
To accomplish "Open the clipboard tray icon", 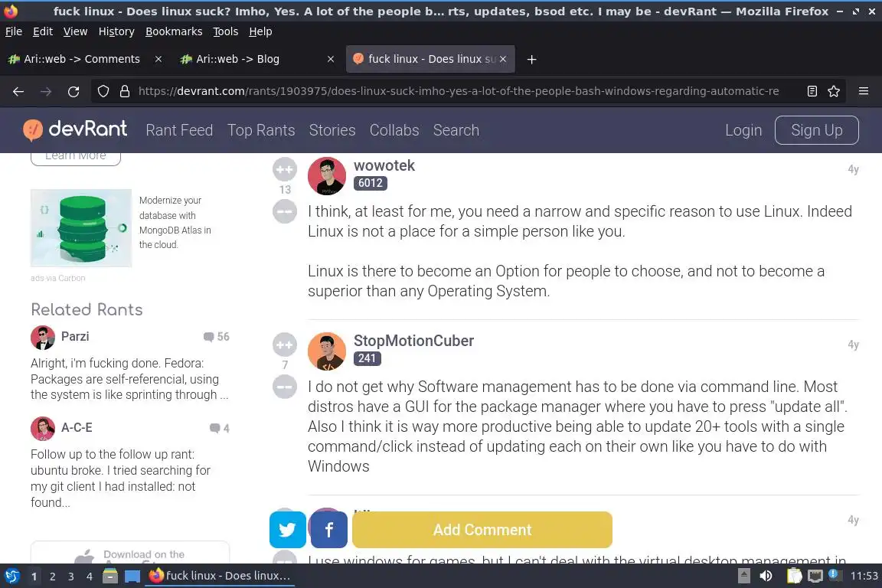I will point(794,576).
